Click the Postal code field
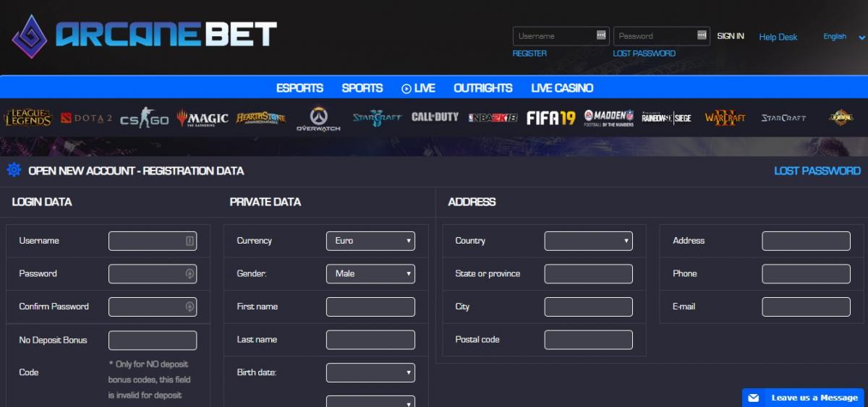 (588, 340)
